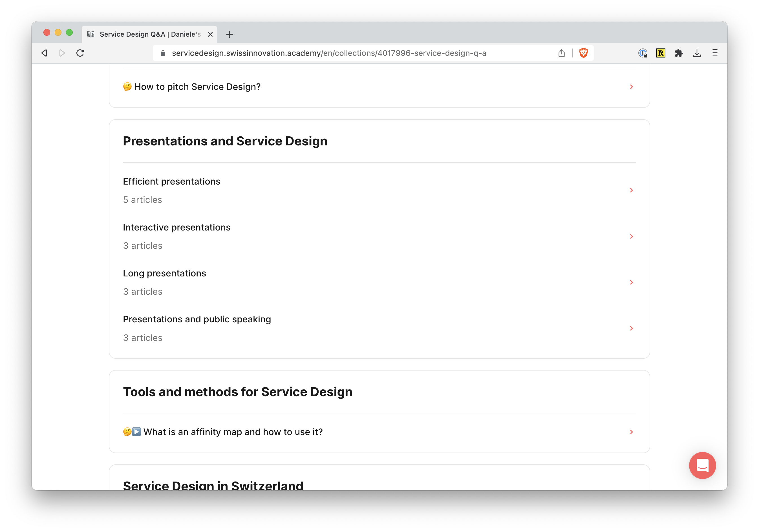Expand the Efficient presentations chevron
Screen dimensions: 759x532
tap(631, 190)
